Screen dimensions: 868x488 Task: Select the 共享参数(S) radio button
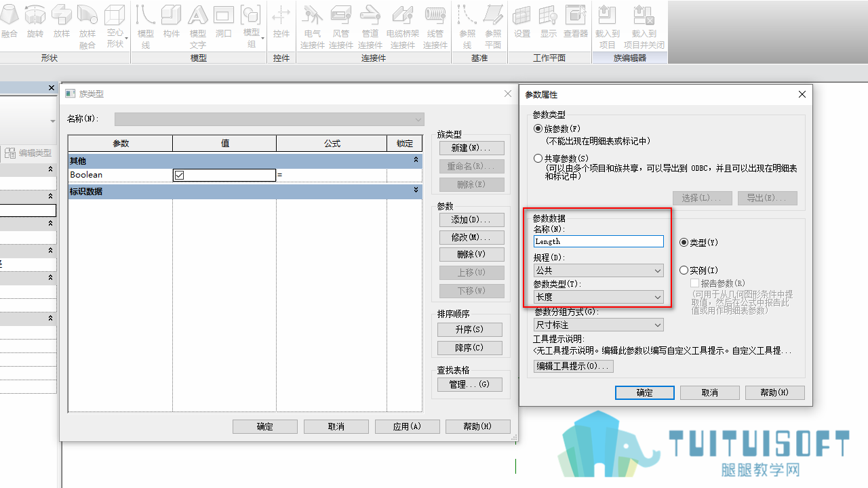[x=538, y=159]
